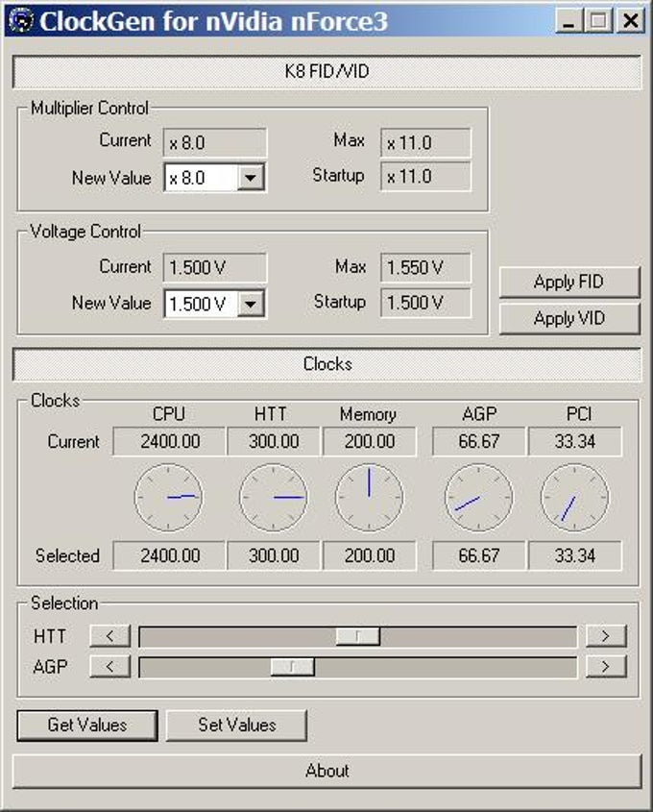Click the AGP left arrow button

tap(109, 667)
